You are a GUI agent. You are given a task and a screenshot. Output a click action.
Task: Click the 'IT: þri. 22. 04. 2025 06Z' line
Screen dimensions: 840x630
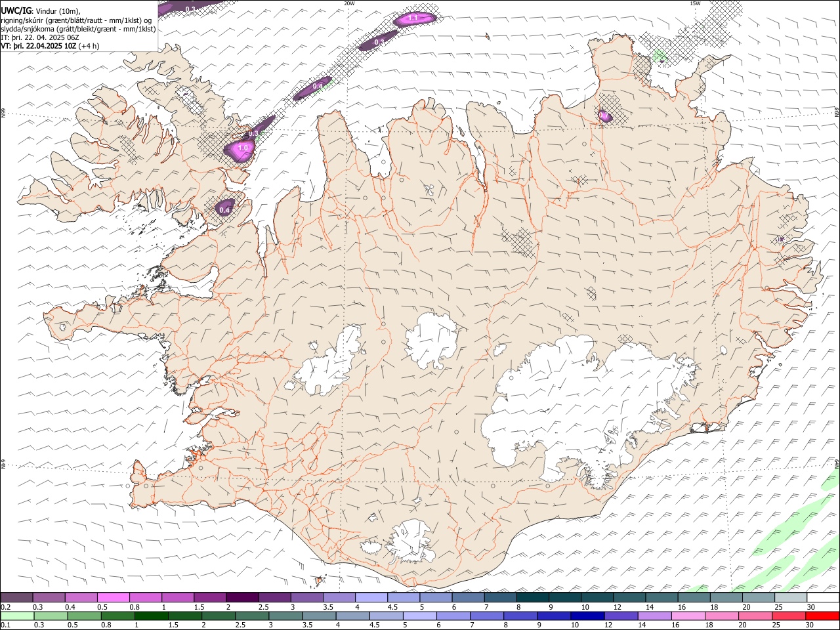(40, 37)
